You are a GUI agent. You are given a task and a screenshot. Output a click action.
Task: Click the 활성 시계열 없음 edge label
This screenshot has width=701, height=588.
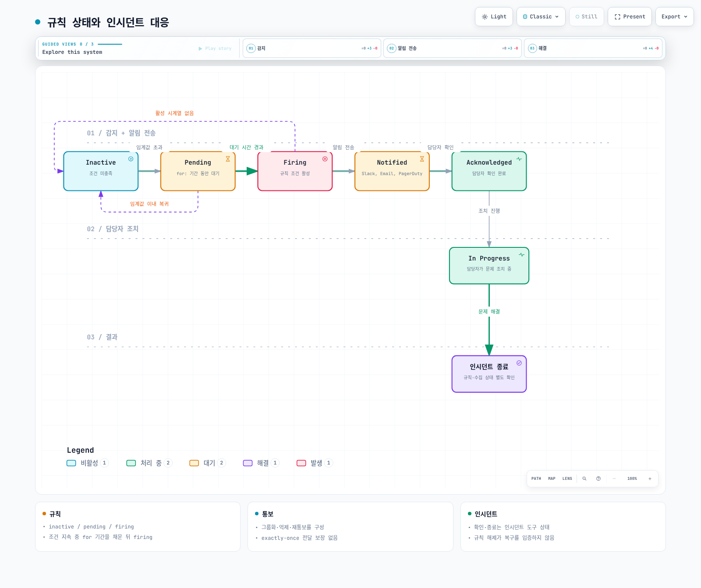174,113
